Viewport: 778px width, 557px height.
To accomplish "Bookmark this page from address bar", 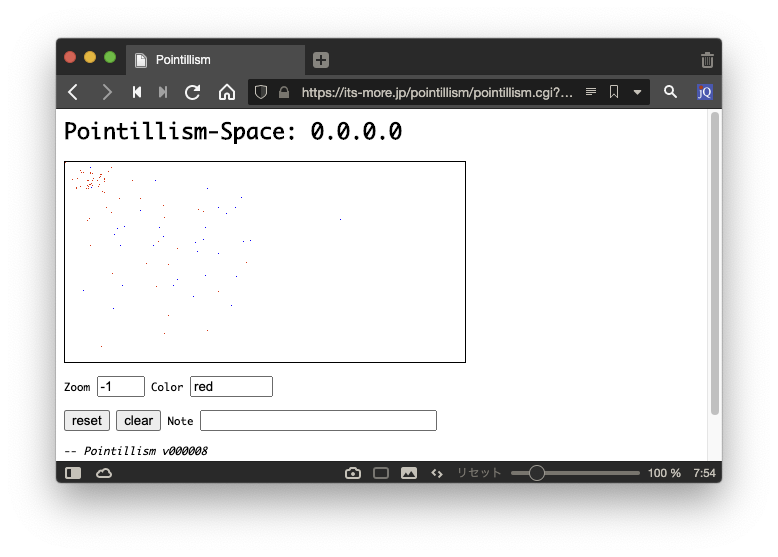I will 614,92.
